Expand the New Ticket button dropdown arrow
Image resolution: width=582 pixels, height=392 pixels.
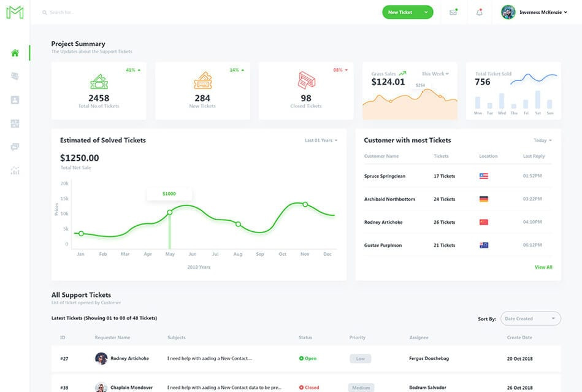pyautogui.click(x=426, y=12)
